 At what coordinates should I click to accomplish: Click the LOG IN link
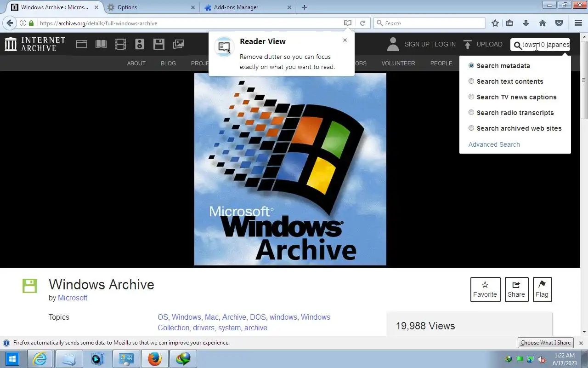pyautogui.click(x=445, y=45)
